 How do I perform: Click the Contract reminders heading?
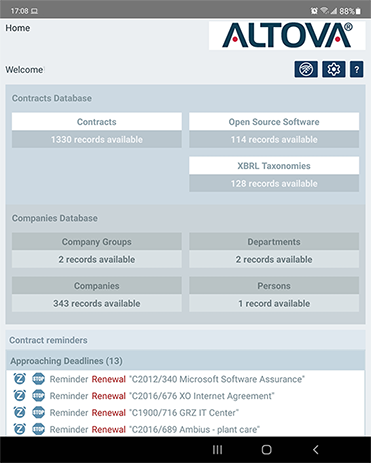coord(48,340)
